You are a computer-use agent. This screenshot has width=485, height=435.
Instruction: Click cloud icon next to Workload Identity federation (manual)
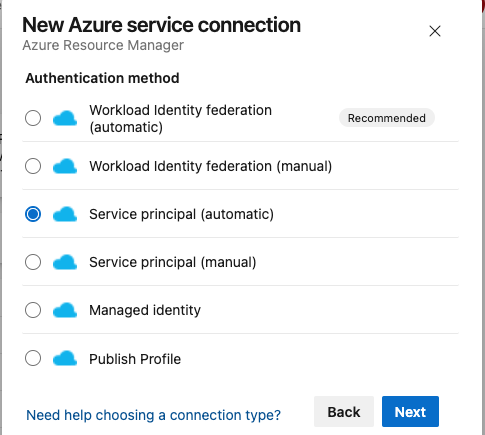pos(65,166)
